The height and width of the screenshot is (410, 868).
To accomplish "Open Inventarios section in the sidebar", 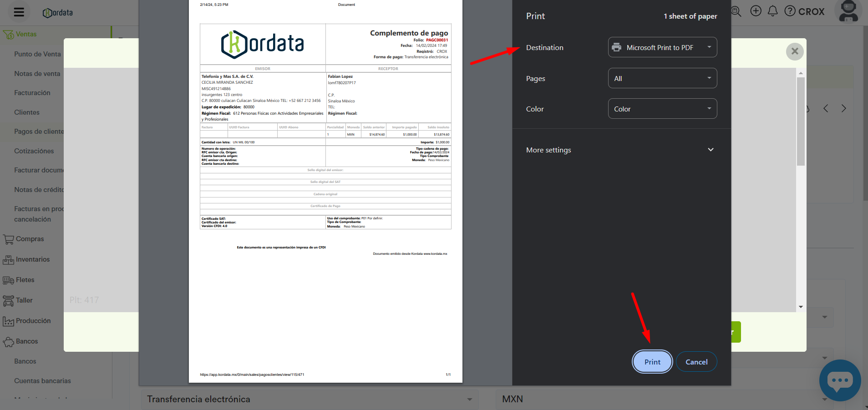I will click(x=33, y=259).
